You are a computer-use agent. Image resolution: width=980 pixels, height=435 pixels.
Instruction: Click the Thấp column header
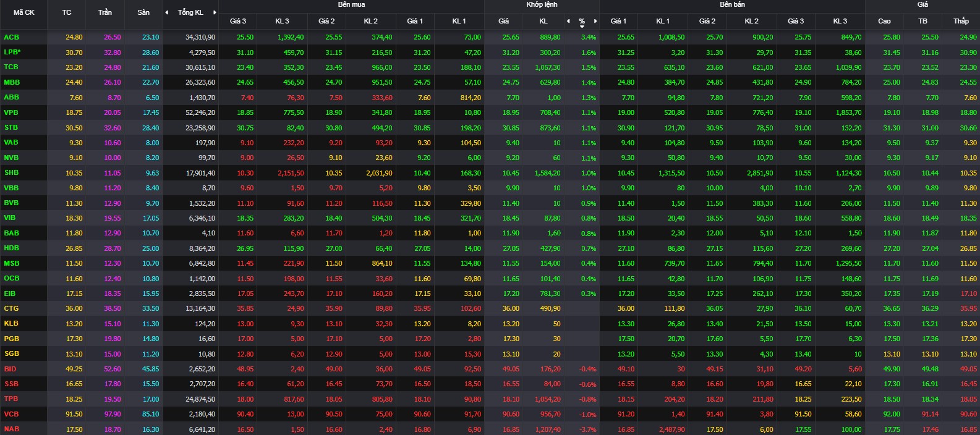tap(961, 21)
